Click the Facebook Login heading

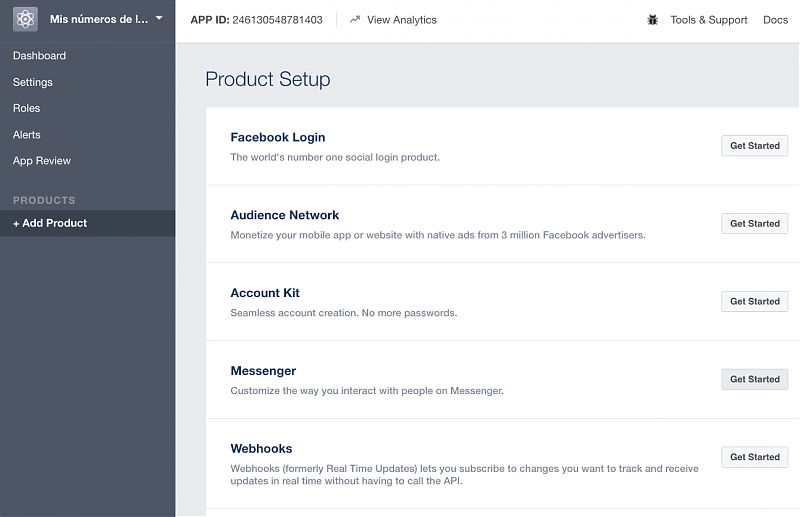point(278,137)
